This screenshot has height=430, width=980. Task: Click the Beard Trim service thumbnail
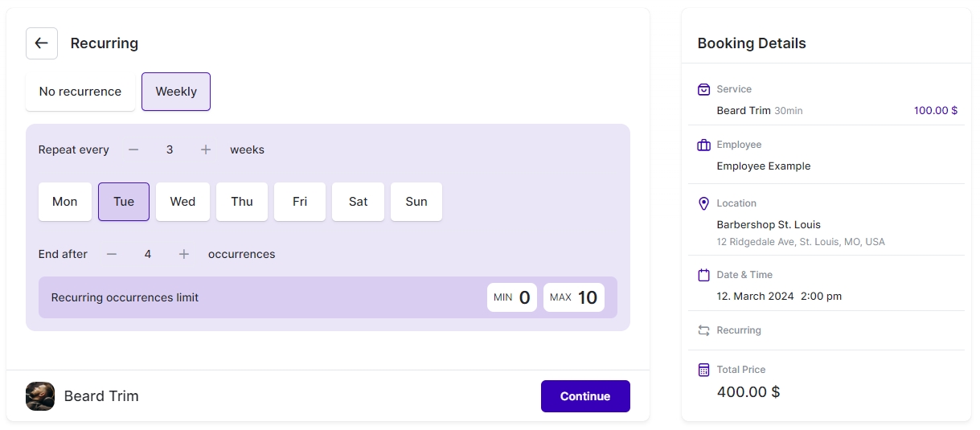[40, 396]
